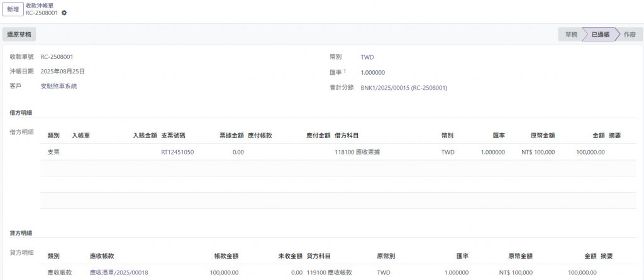Show the 匯率 help tooltip question mark

[x=344, y=71]
